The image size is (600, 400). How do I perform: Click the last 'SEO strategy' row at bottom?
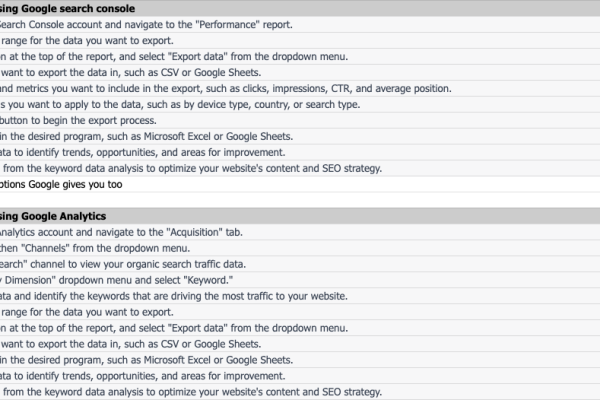(300, 392)
